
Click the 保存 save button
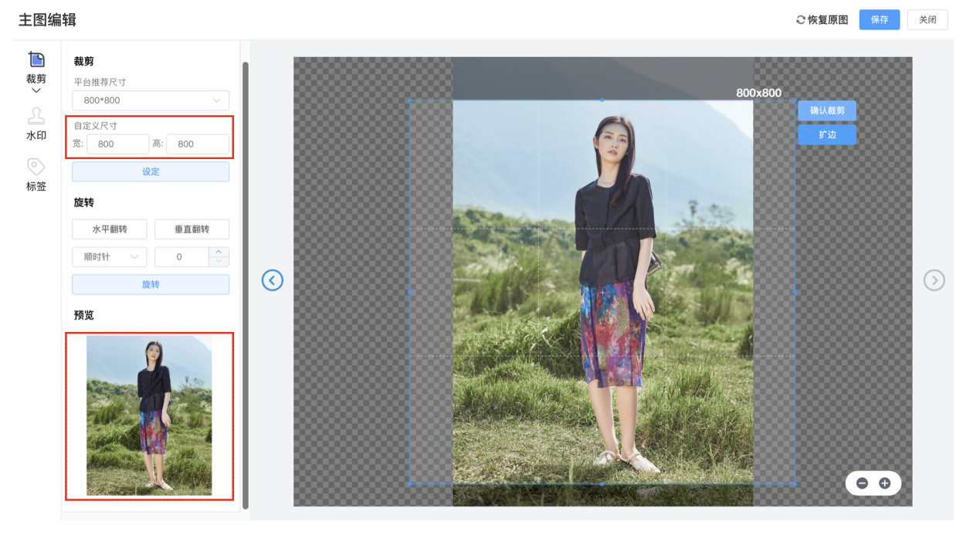(880, 20)
